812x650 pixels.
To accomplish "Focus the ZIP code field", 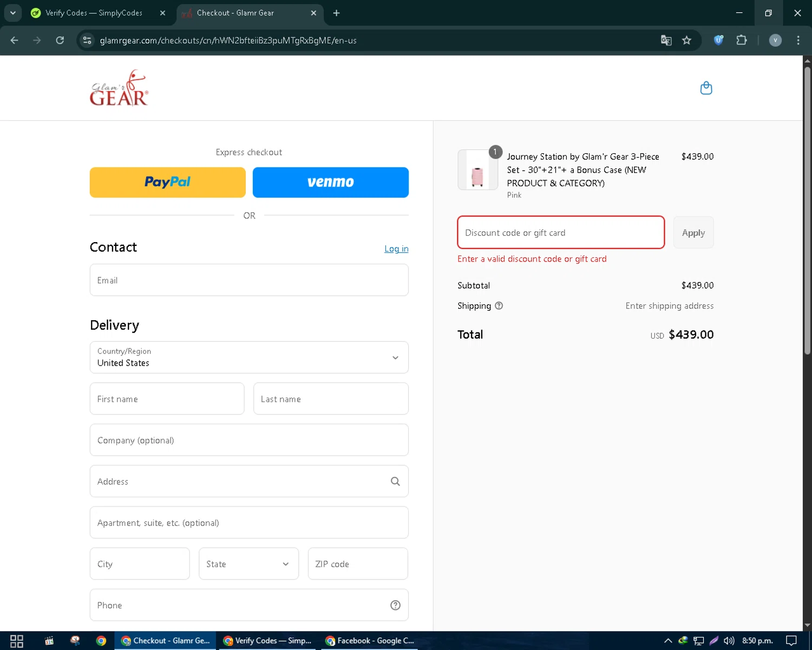I will pyautogui.click(x=358, y=564).
